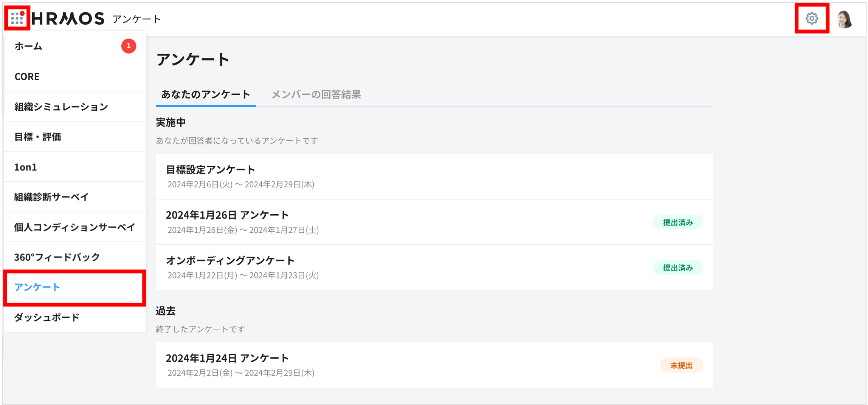Click the HRMOS logo
868x405 pixels.
click(68, 19)
